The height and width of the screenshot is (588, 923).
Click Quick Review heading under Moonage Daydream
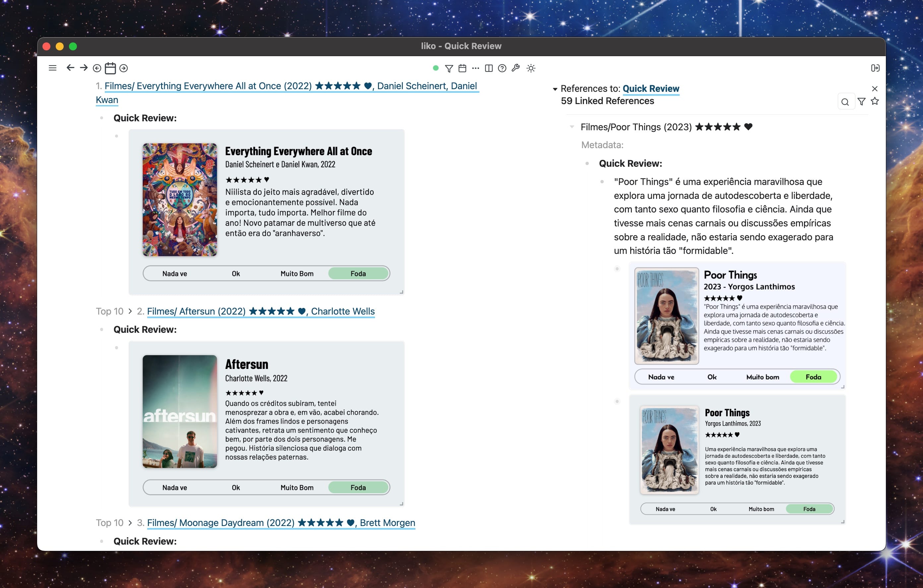145,541
